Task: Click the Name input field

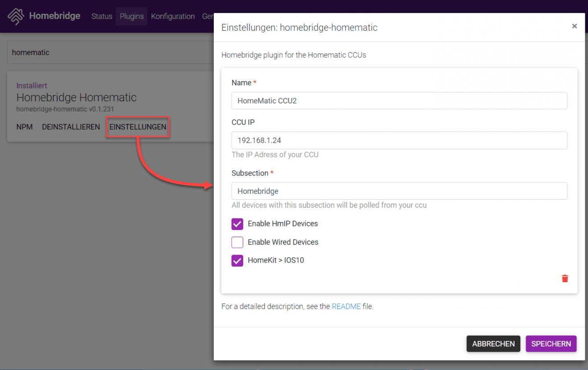Action: click(x=399, y=101)
